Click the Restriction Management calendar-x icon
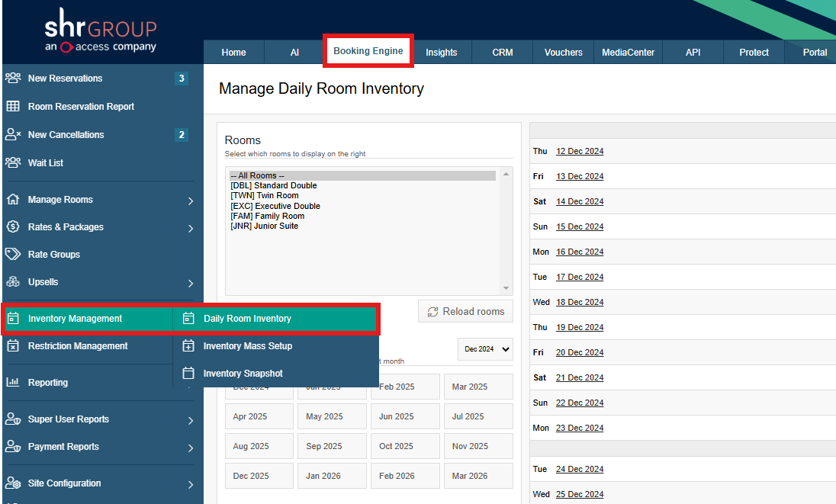836x504 pixels. pyautogui.click(x=13, y=345)
